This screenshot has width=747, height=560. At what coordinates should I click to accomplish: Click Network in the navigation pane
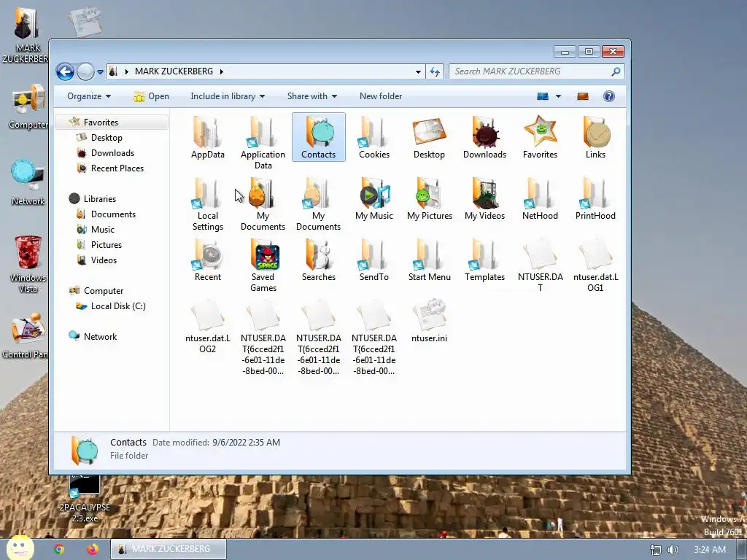coord(100,337)
